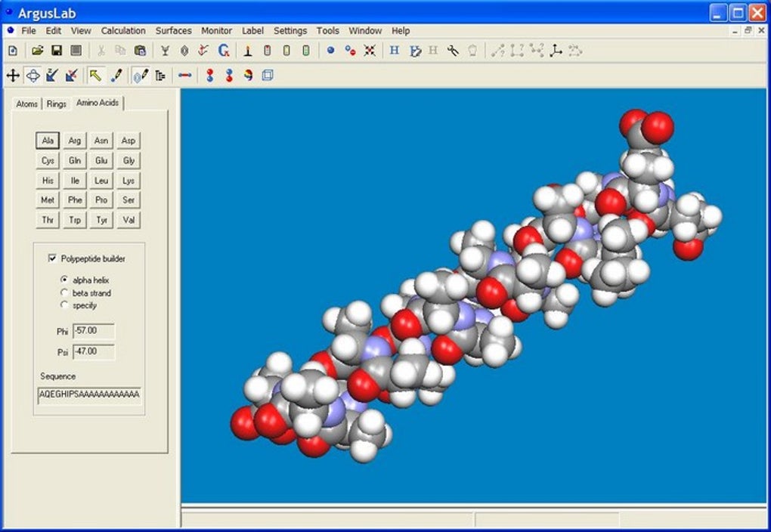Click the coordinate axes icon

pos(556,51)
